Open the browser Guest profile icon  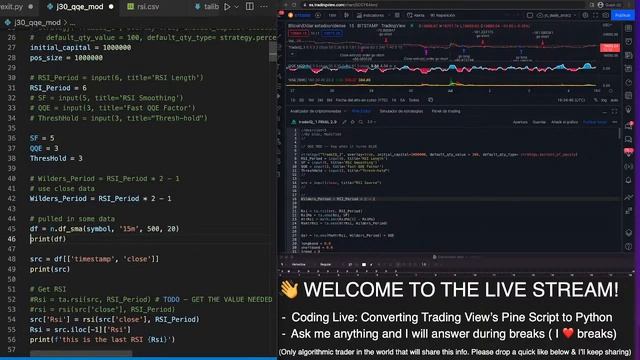(600, 4)
